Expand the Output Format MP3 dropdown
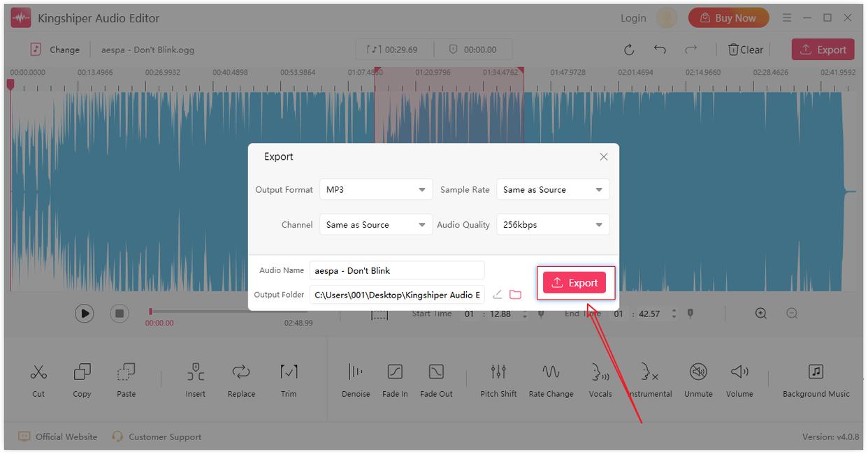868x454 pixels. [376, 190]
